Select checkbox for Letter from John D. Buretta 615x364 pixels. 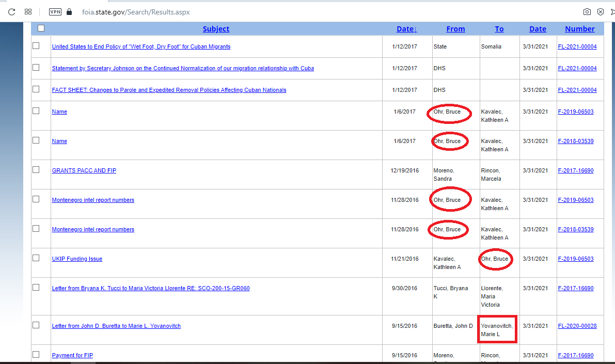tap(36, 325)
